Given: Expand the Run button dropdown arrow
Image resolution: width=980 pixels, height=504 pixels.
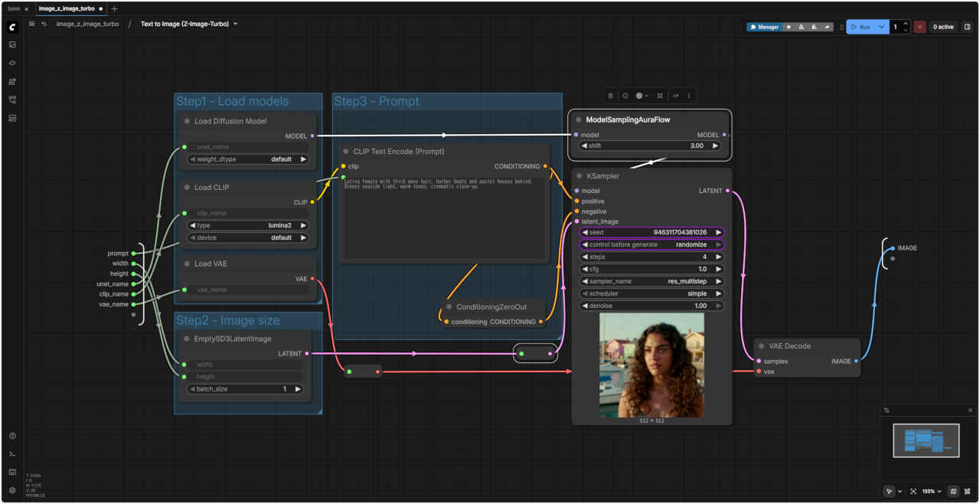Looking at the screenshot, I should tap(881, 27).
